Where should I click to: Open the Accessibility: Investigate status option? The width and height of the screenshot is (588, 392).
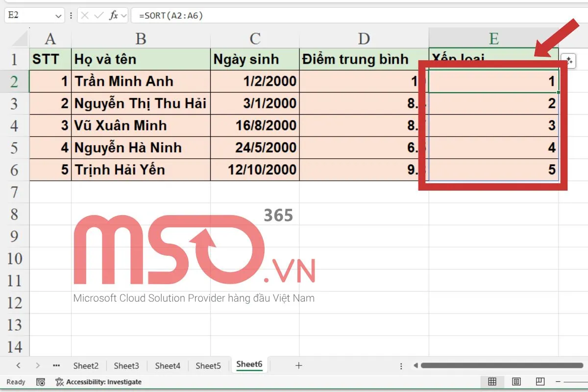click(98, 382)
